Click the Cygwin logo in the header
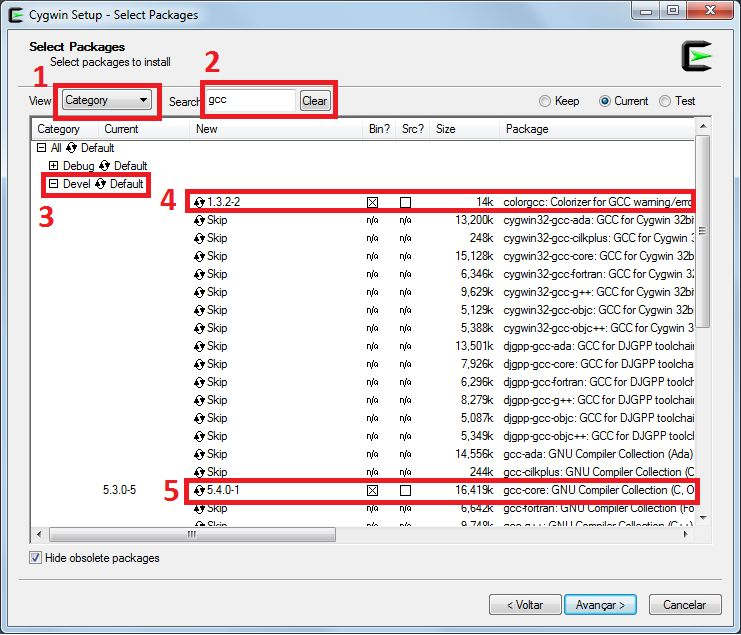Image resolution: width=741 pixels, height=635 pixels. (697, 56)
